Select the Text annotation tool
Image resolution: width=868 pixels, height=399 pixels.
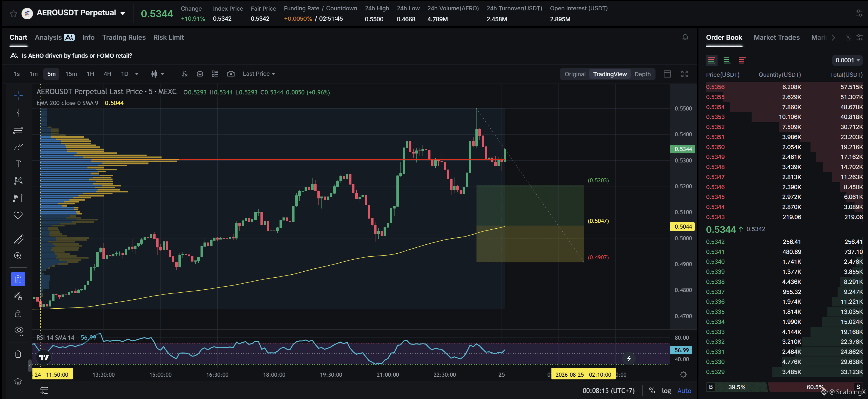[18, 164]
